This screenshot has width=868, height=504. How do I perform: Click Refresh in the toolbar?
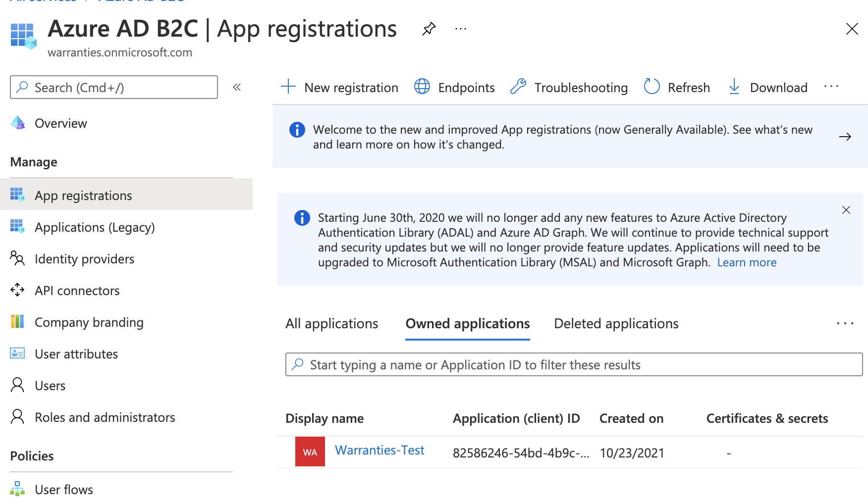click(689, 88)
